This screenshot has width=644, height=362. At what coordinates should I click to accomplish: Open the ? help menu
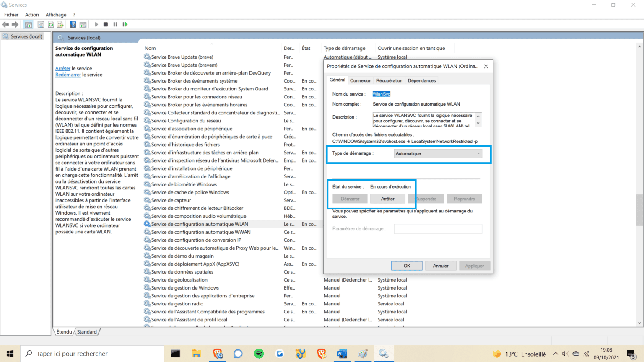pos(74,15)
